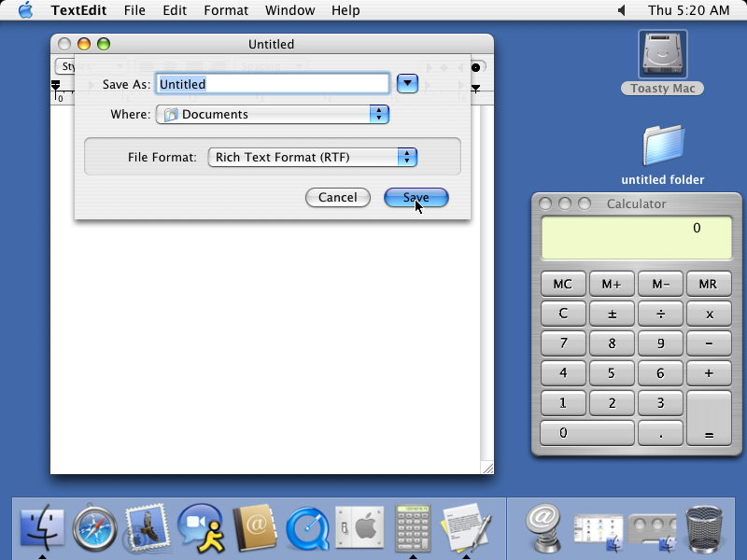Click the Save button
The height and width of the screenshot is (560, 747).
[416, 197]
